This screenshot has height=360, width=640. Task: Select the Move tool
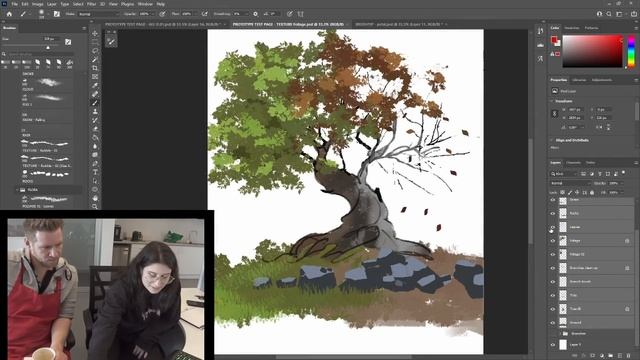click(x=95, y=33)
